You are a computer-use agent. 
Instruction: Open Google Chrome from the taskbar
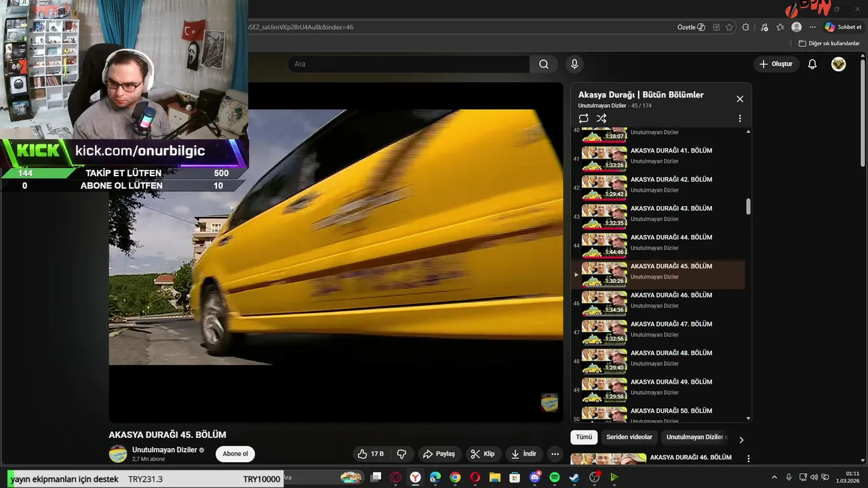[x=455, y=478]
